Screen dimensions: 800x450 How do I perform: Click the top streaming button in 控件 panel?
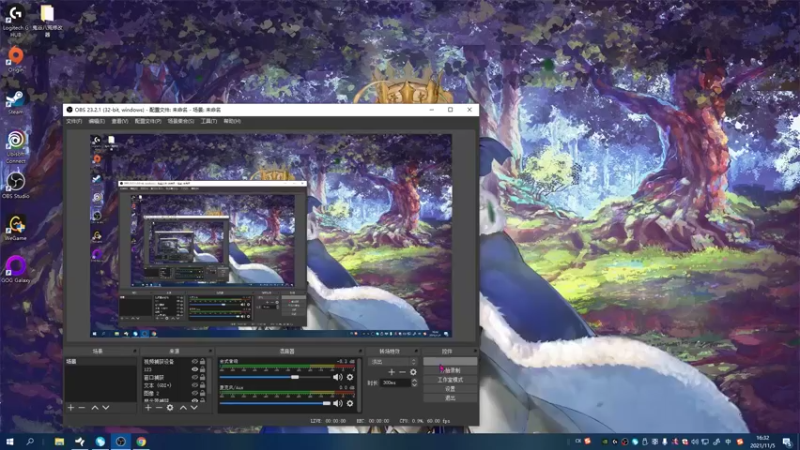point(450,361)
